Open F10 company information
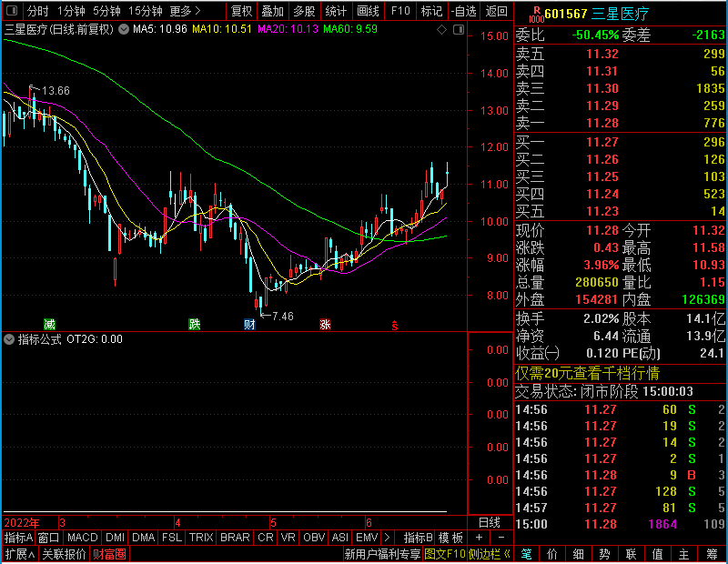This screenshot has height=564, width=728. [400, 11]
